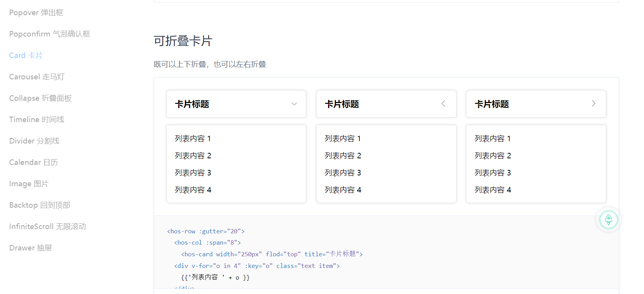This screenshot has height=294, width=644.
Task: Click {{'列表内容 ' + o }} code line
Action: click(215, 278)
